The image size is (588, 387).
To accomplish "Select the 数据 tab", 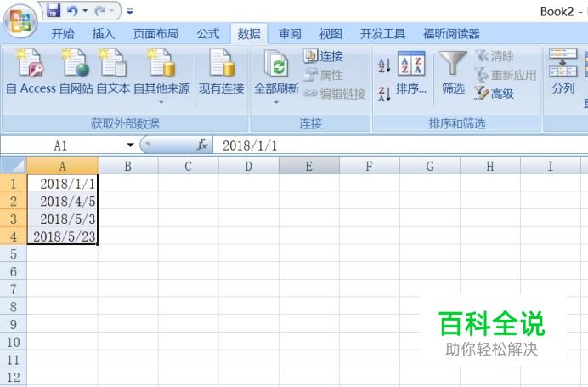I will [x=249, y=34].
